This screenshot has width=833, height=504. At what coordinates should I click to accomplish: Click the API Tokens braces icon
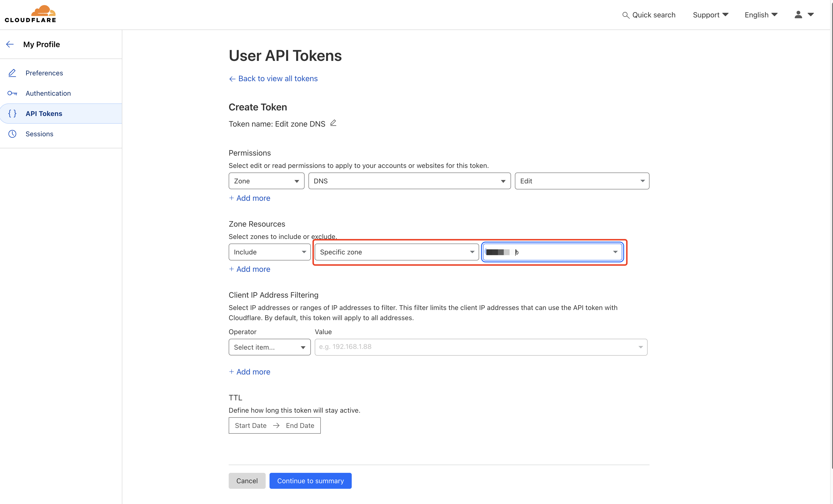pos(12,114)
